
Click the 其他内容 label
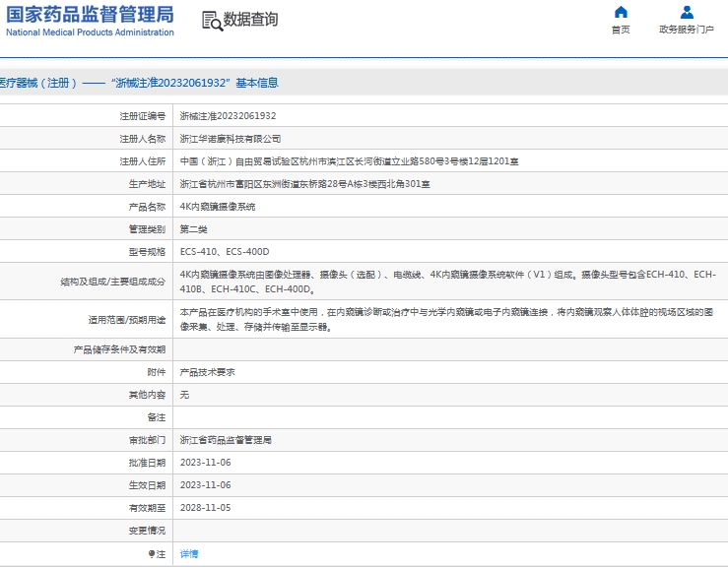(147, 395)
